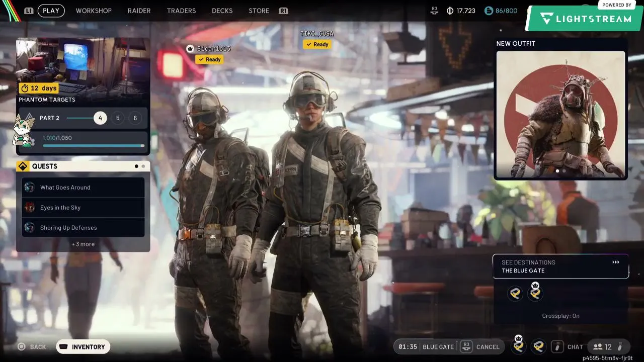
Task: Open the What Goes Around quest
Action: (x=83, y=188)
